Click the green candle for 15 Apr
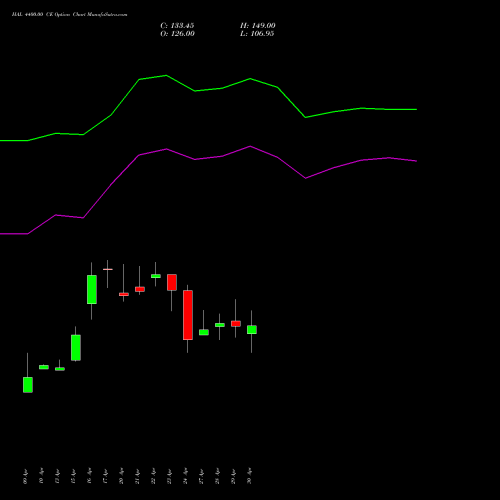500x500 pixels. pyautogui.click(x=76, y=348)
